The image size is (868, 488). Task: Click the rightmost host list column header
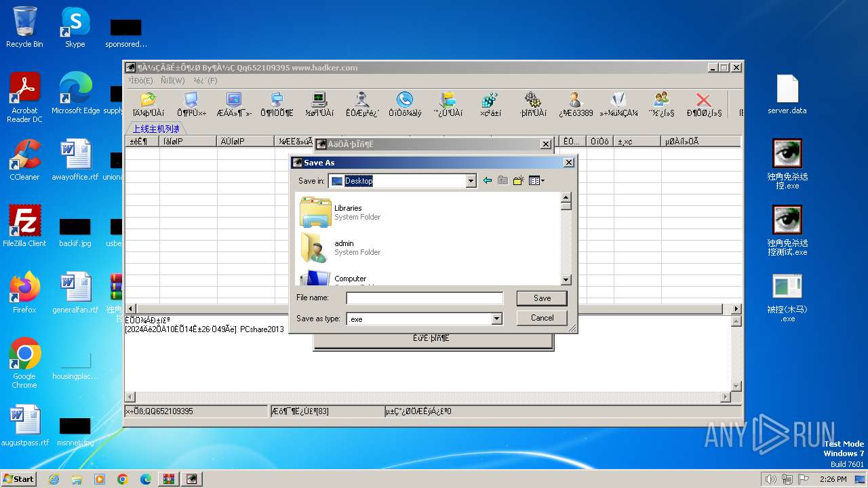[x=700, y=142]
